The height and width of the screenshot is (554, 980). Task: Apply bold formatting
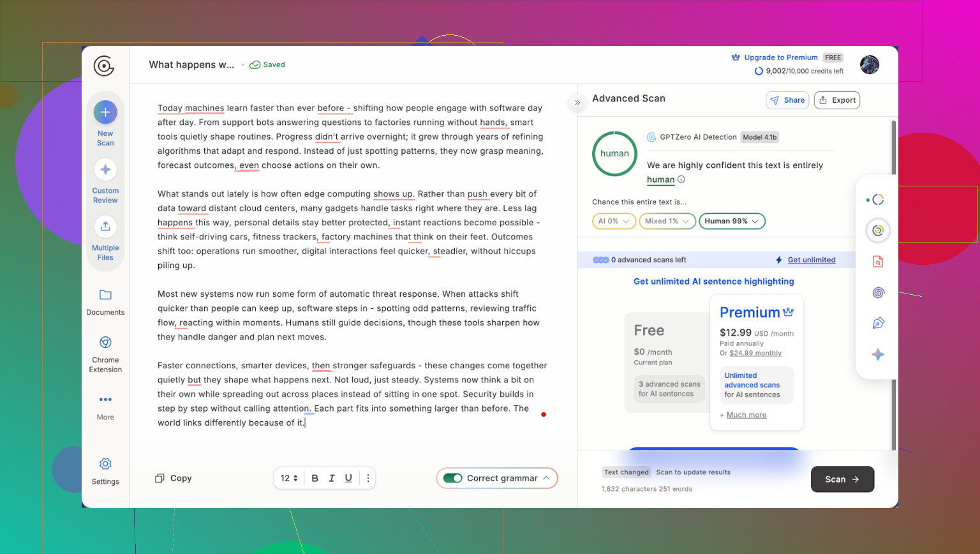tap(315, 478)
